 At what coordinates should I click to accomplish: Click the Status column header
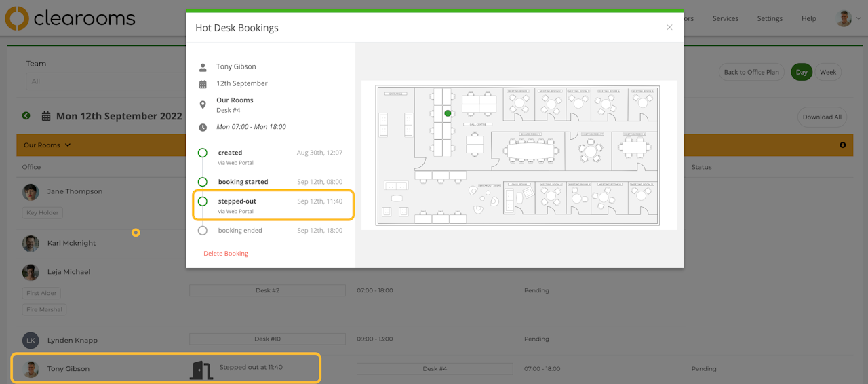701,167
